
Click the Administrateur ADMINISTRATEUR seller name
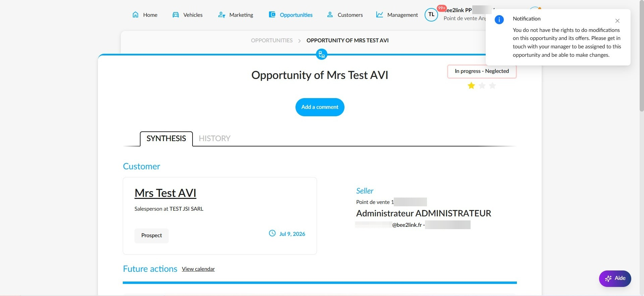[x=424, y=213]
